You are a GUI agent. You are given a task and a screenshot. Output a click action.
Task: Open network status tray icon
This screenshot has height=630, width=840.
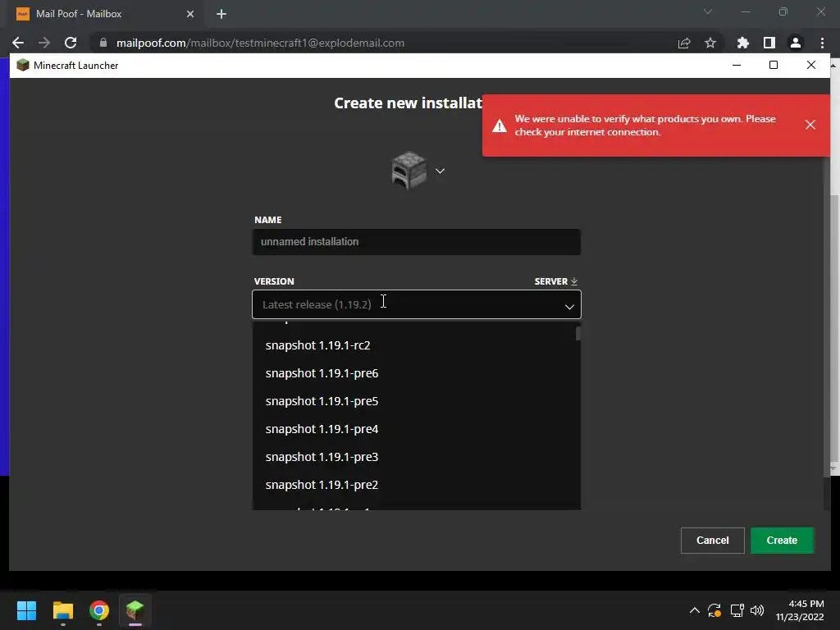737,610
